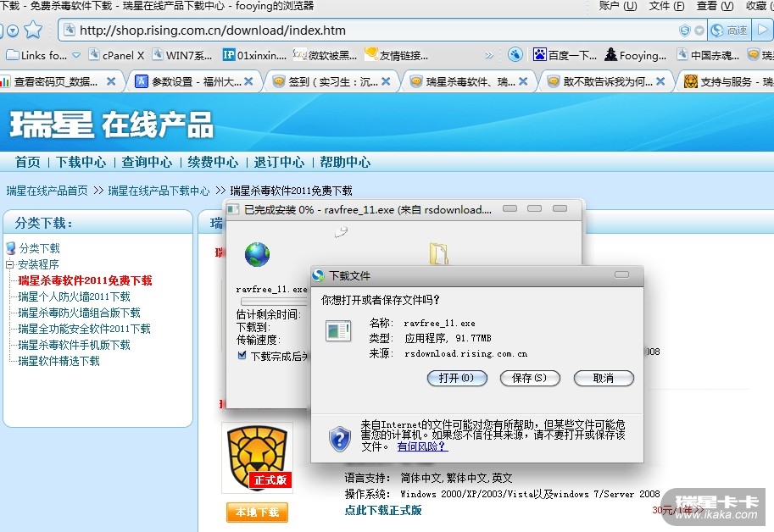774x532 pixels.
Task: Click the 打开(O) button in download dialog
Action: 457,378
